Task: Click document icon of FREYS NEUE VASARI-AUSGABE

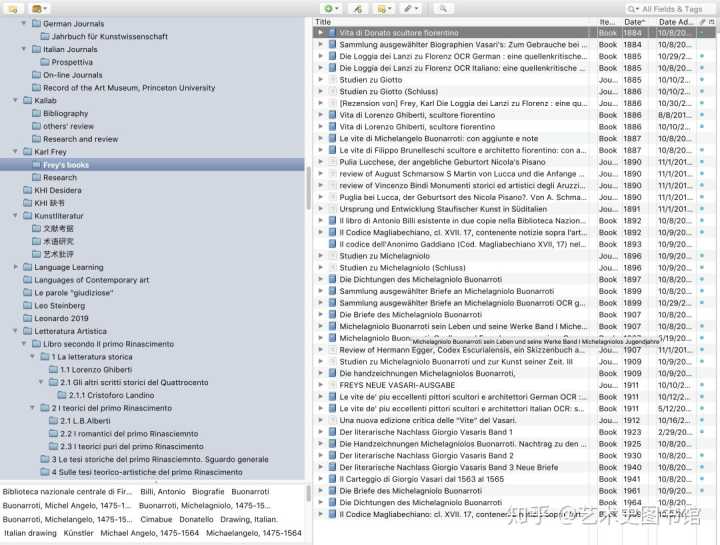Action: click(x=332, y=385)
